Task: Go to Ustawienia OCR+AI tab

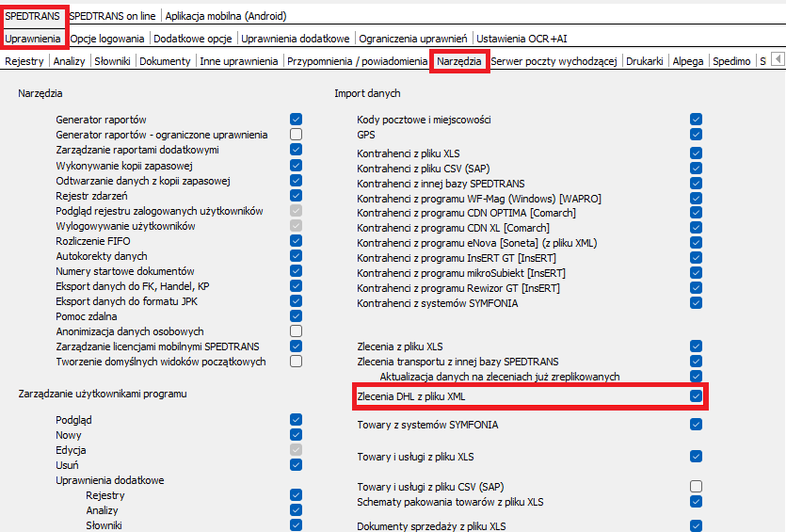Action: (x=521, y=39)
